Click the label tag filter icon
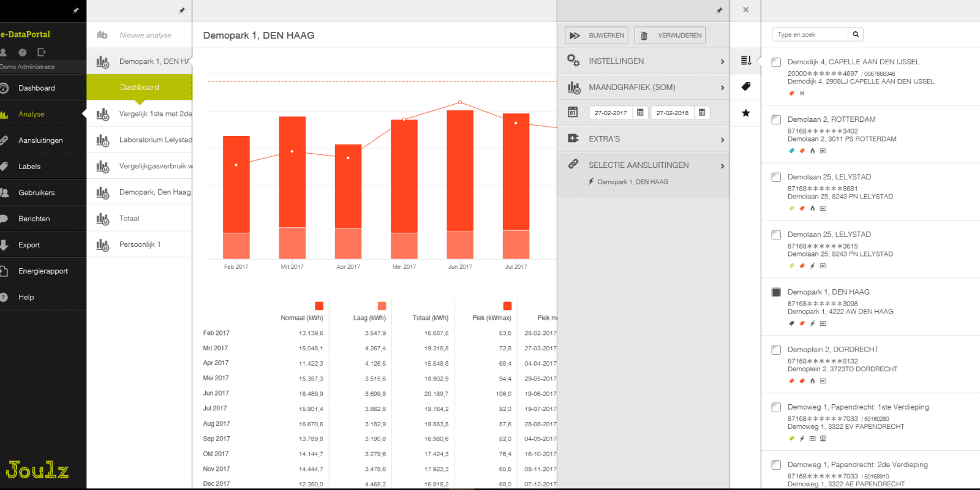 (x=745, y=86)
